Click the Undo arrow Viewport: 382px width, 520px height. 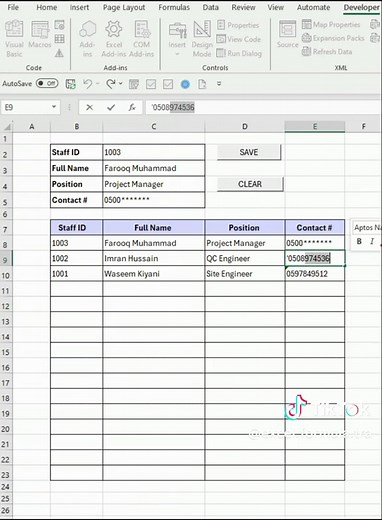(88, 84)
